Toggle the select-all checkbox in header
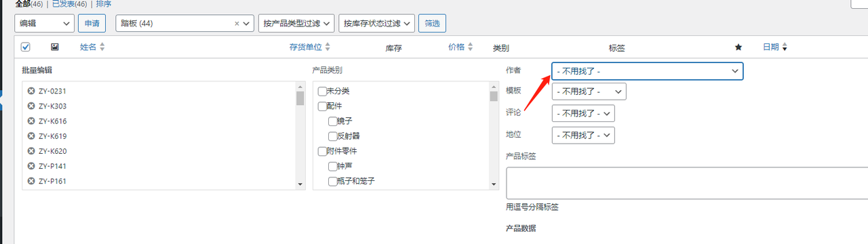This screenshot has width=868, height=244. point(25,47)
